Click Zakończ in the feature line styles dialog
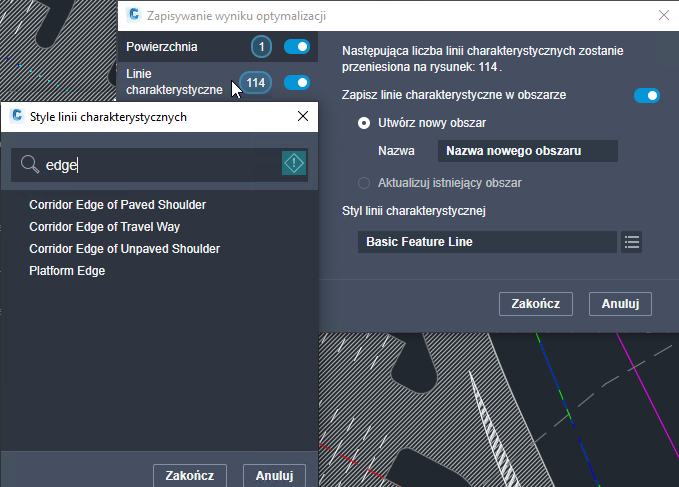Viewport: 679px width, 487px height. (x=190, y=475)
